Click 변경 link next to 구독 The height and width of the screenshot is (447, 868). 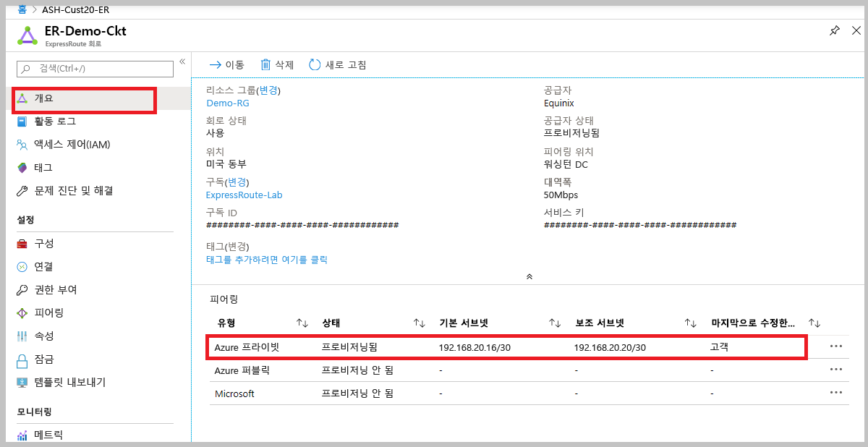[x=238, y=182]
